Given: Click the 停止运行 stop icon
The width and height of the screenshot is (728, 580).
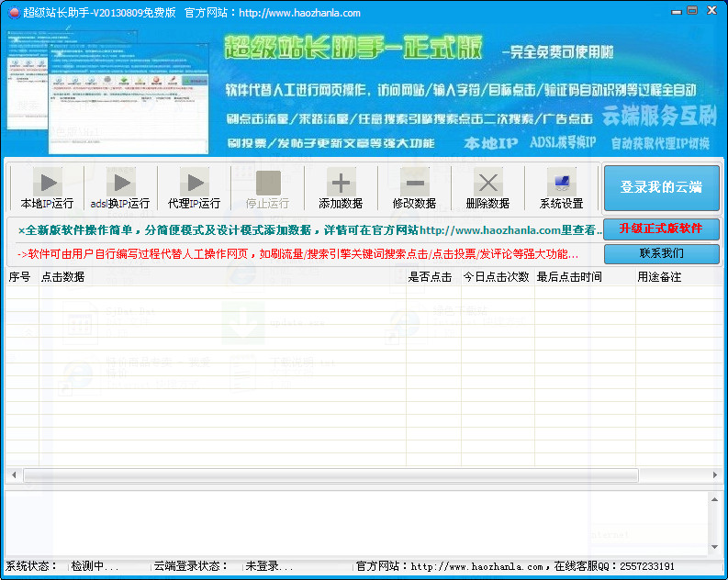Looking at the screenshot, I should tap(268, 182).
